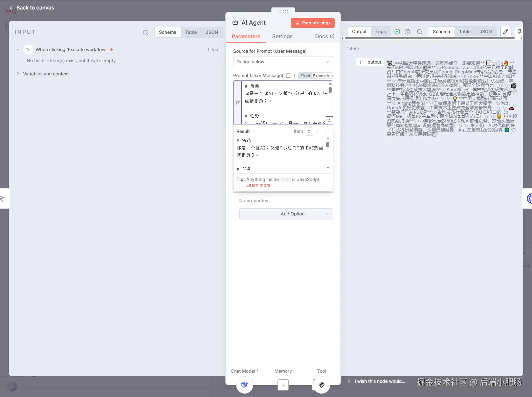Open the Prompt field in full-screen editor
This screenshot has height=397, width=532.
point(288,76)
